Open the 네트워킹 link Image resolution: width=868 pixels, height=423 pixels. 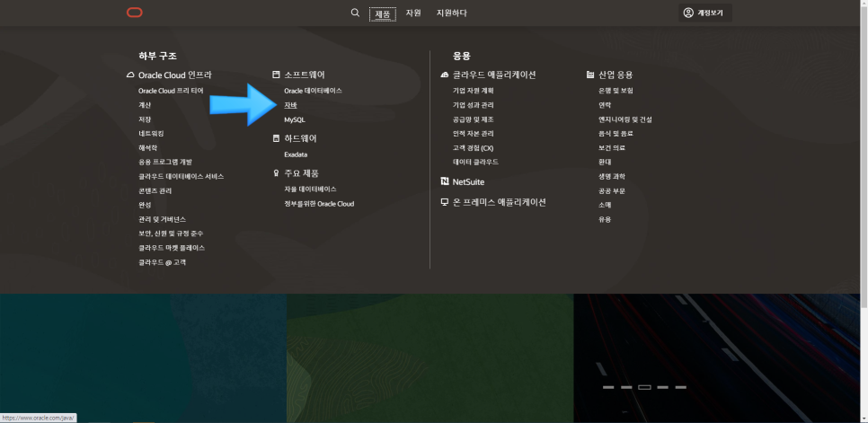tap(151, 134)
